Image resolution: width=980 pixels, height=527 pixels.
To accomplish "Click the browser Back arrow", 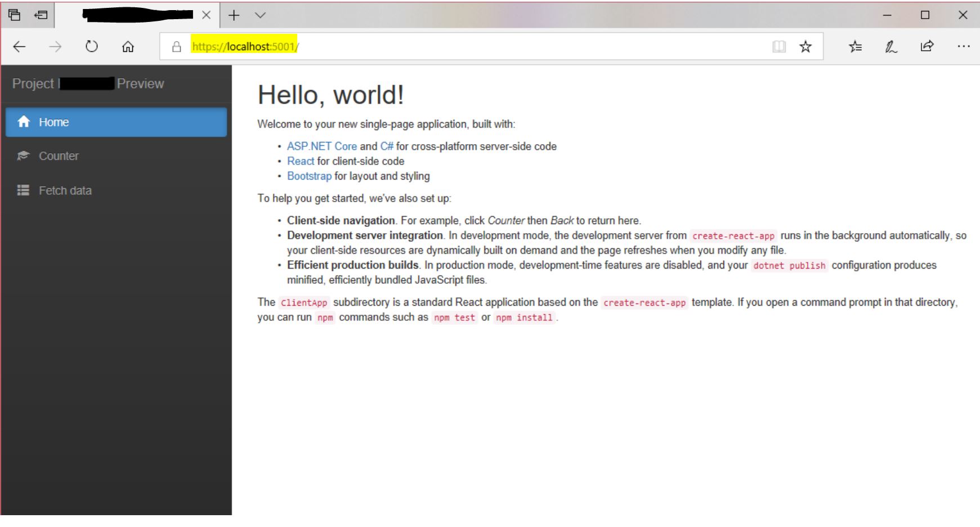I will coord(20,47).
